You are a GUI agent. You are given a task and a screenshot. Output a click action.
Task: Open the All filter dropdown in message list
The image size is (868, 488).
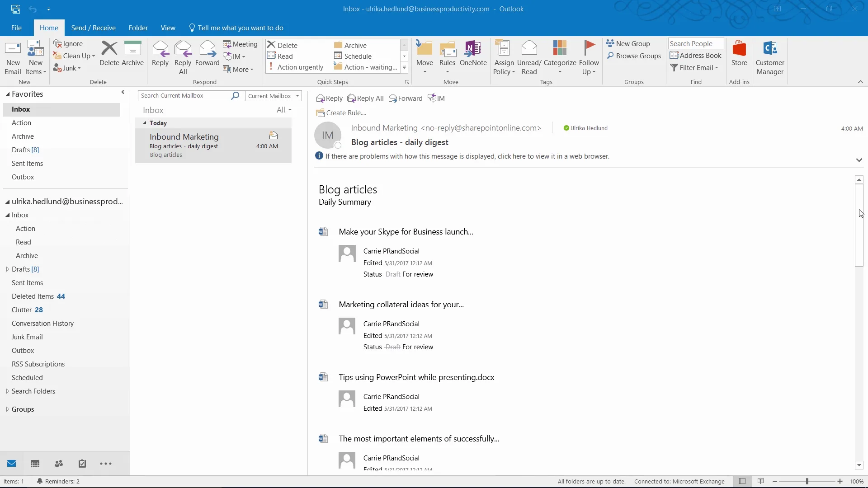click(x=284, y=110)
